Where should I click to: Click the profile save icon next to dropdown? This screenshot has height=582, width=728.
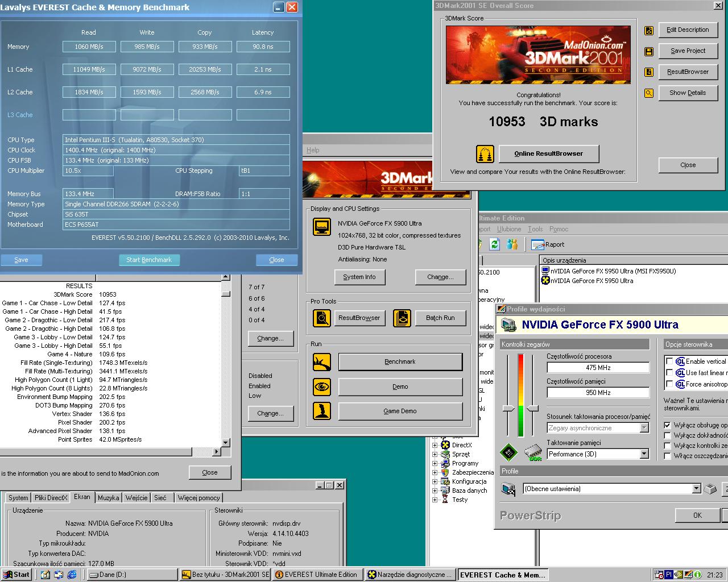[710, 489]
